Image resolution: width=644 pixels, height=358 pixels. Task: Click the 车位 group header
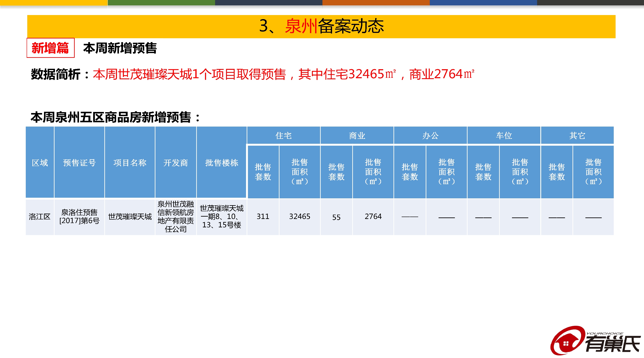(504, 135)
